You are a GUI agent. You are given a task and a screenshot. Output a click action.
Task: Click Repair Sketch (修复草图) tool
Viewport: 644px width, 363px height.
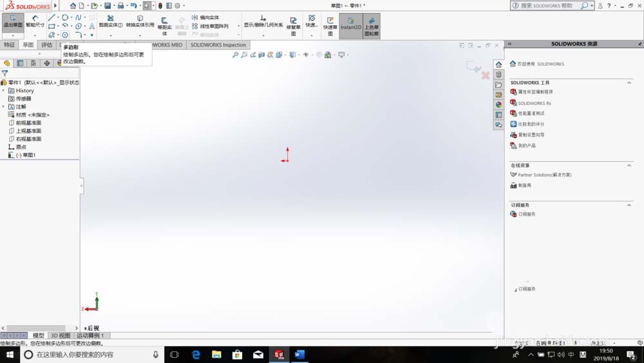pos(293,26)
